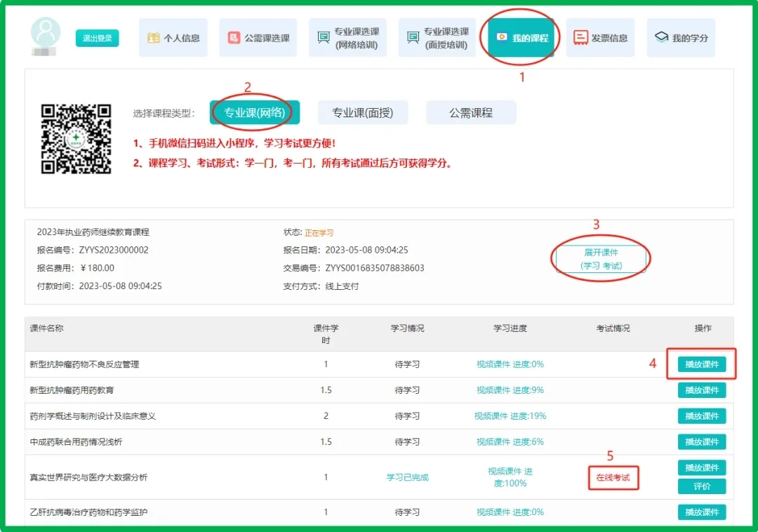Image resolution: width=758 pixels, height=532 pixels.
Task: Expand courseware via 展开课件 button
Action: [601, 259]
